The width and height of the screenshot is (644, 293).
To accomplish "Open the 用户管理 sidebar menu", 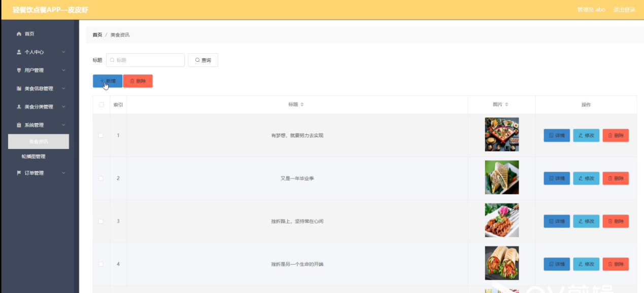I will [39, 70].
